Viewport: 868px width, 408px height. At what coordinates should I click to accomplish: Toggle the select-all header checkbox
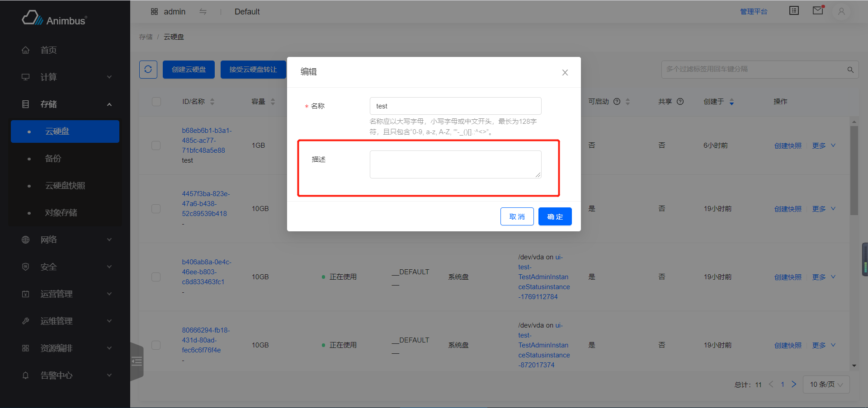[156, 102]
